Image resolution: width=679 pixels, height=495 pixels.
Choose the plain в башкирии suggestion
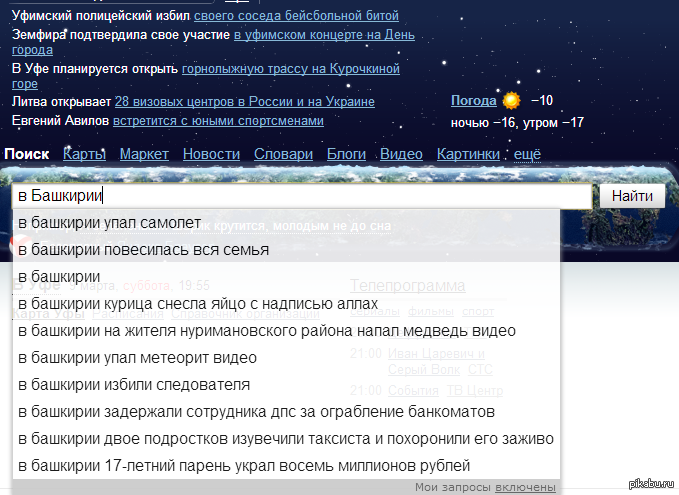coord(286,276)
